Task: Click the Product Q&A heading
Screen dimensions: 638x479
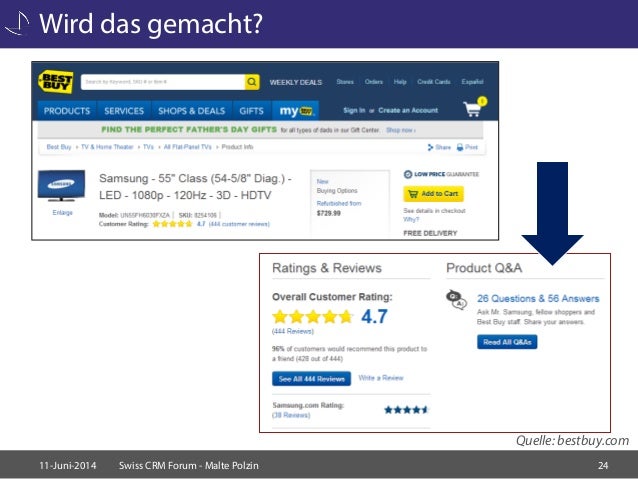Action: tap(484, 268)
